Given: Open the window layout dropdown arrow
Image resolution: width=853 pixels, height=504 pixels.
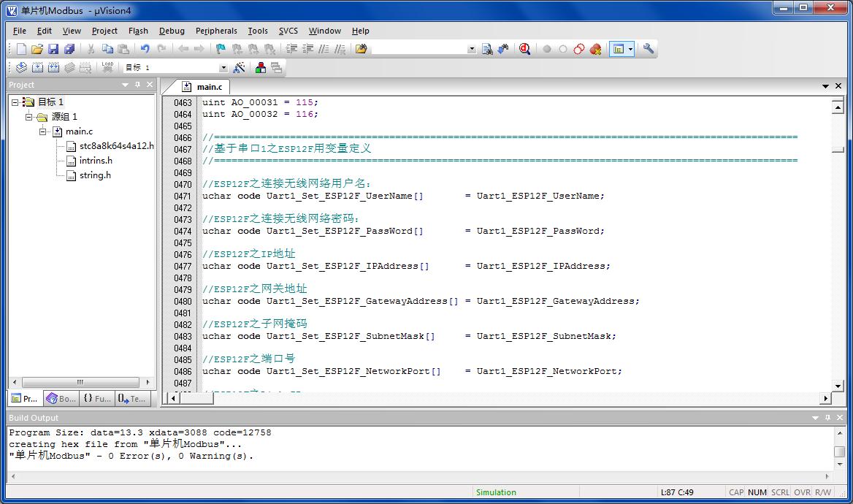Looking at the screenshot, I should [x=630, y=49].
